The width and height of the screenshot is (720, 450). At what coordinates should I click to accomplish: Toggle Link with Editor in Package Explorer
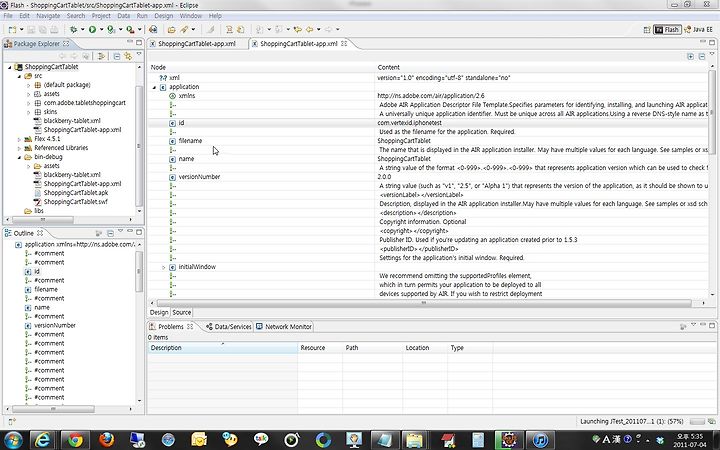(128, 56)
